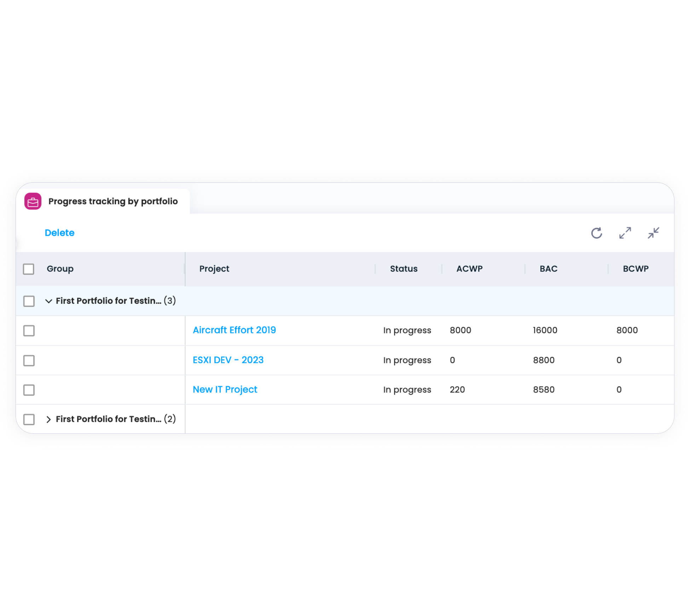690x616 pixels.
Task: Expand the First Portfolio group with 2 items
Action: tap(49, 419)
